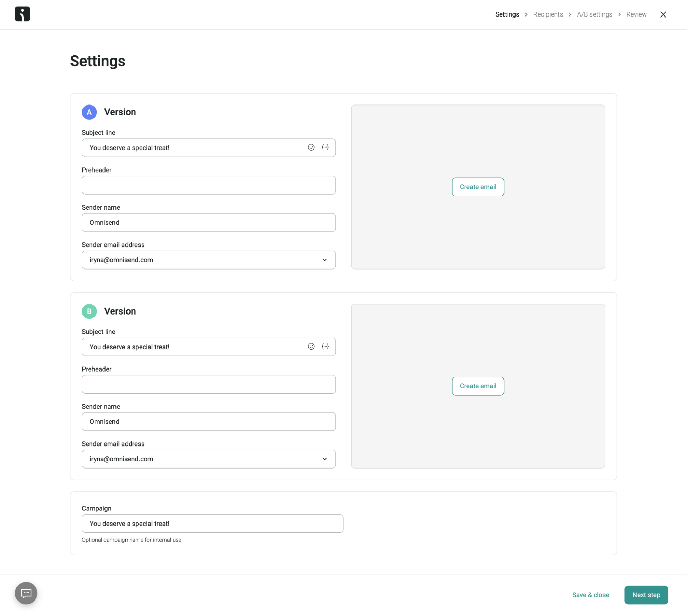Open the emoji picker in Version A subject line
687x616 pixels.
pos(311,147)
